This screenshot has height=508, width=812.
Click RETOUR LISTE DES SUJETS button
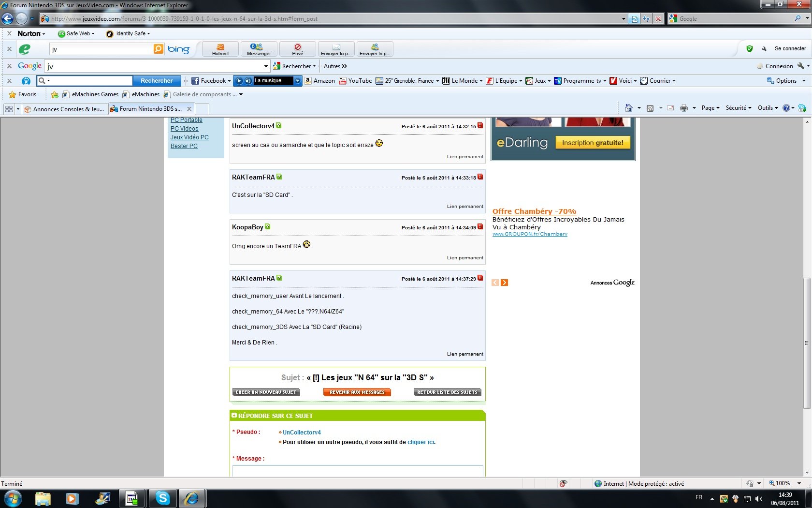coord(448,392)
